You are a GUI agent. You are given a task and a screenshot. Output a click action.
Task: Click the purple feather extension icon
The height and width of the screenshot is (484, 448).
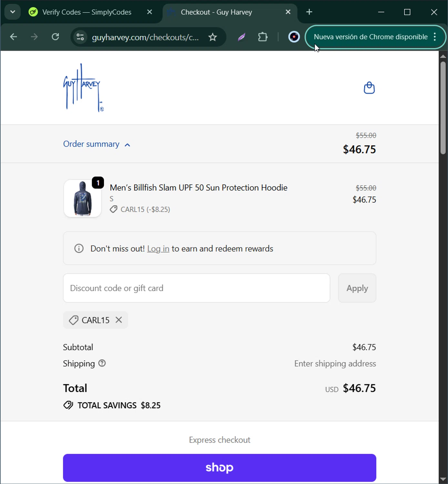pos(242,37)
